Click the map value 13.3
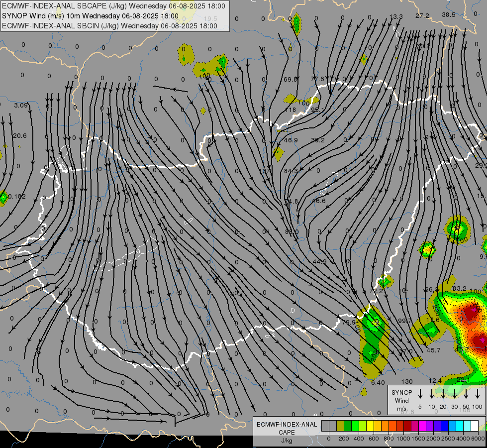The width and height of the screenshot is (487, 448). pyautogui.click(x=396, y=17)
